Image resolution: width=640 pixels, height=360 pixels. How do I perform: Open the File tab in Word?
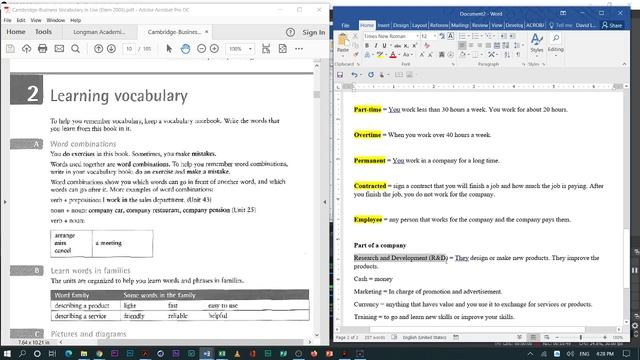[x=345, y=25]
